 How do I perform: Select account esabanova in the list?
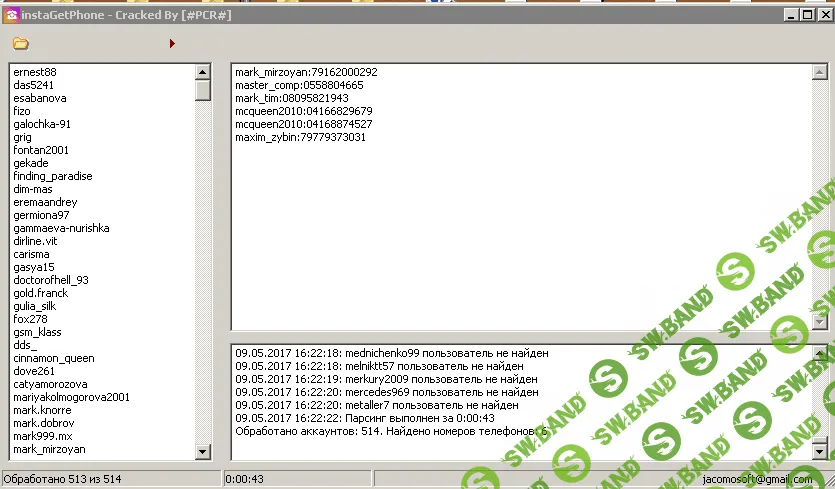(x=40, y=98)
